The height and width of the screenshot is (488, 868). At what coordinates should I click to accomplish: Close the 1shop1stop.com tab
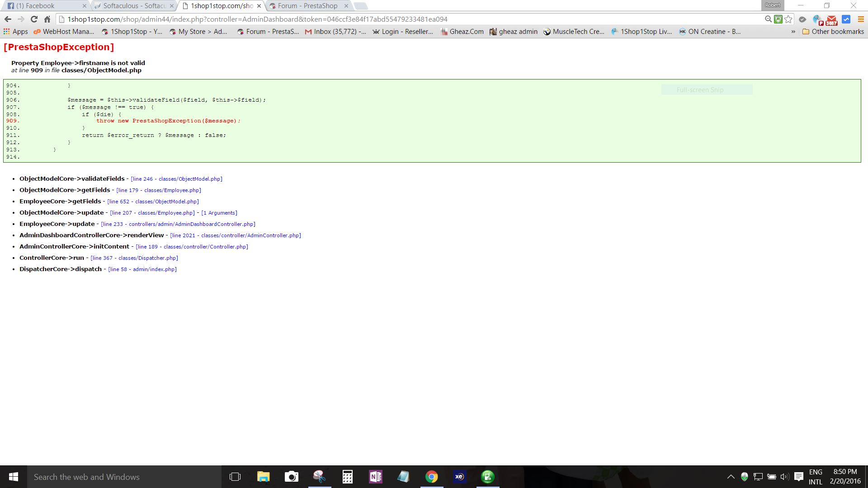point(259,6)
